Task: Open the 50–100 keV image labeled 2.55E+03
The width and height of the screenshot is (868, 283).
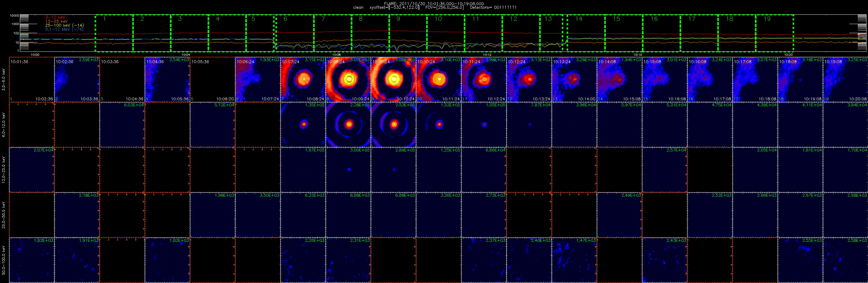Action: [800, 260]
